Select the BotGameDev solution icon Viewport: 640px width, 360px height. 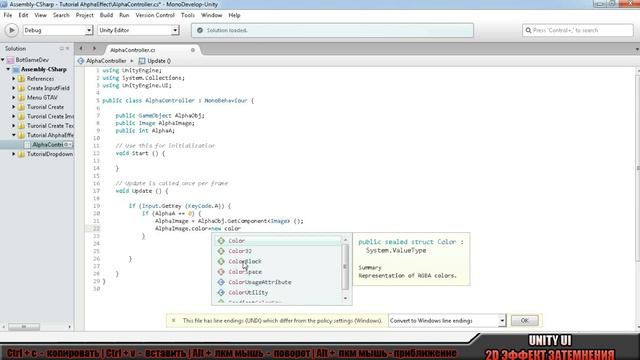point(11,60)
